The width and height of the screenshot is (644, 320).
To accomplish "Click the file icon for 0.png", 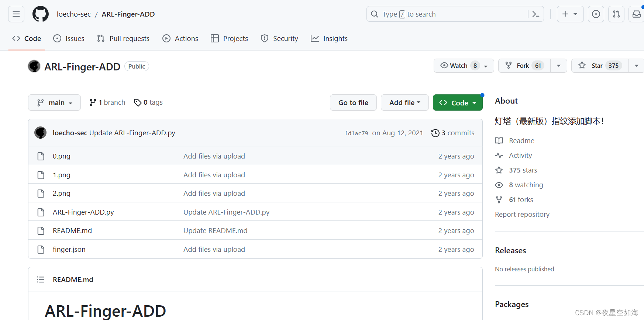I will 41,156.
